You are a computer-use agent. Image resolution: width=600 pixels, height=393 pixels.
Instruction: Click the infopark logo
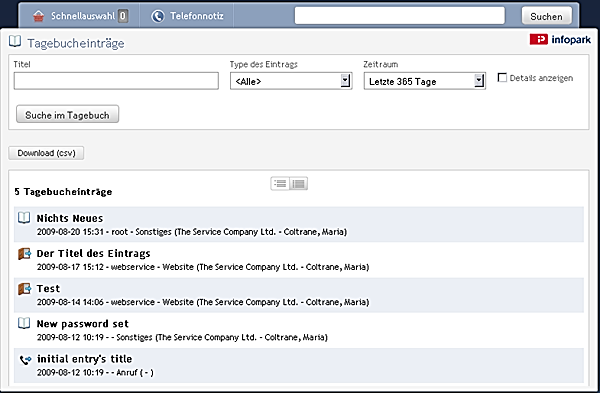(560, 39)
